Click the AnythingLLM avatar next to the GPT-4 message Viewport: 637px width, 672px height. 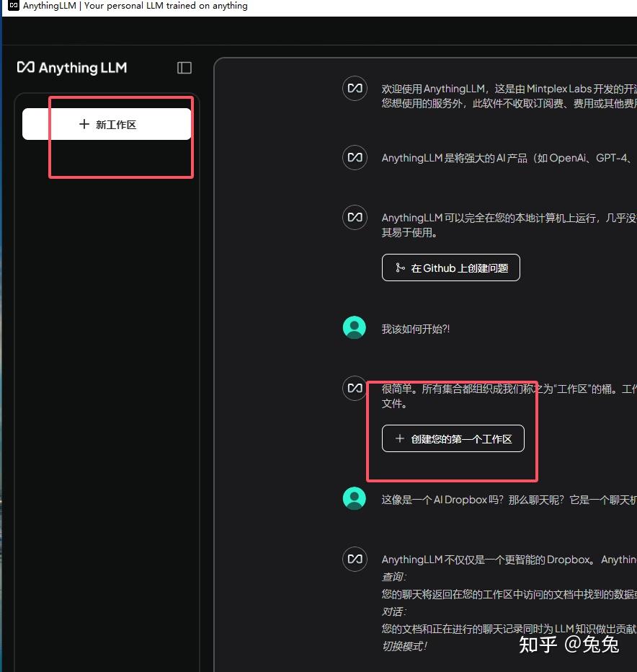pyautogui.click(x=355, y=157)
